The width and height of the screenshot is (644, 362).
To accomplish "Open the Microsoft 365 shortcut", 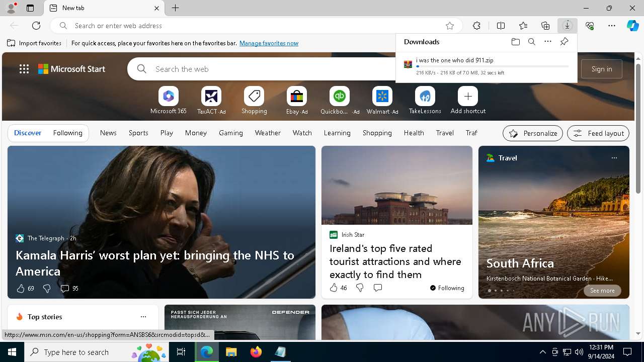I will coord(169,100).
